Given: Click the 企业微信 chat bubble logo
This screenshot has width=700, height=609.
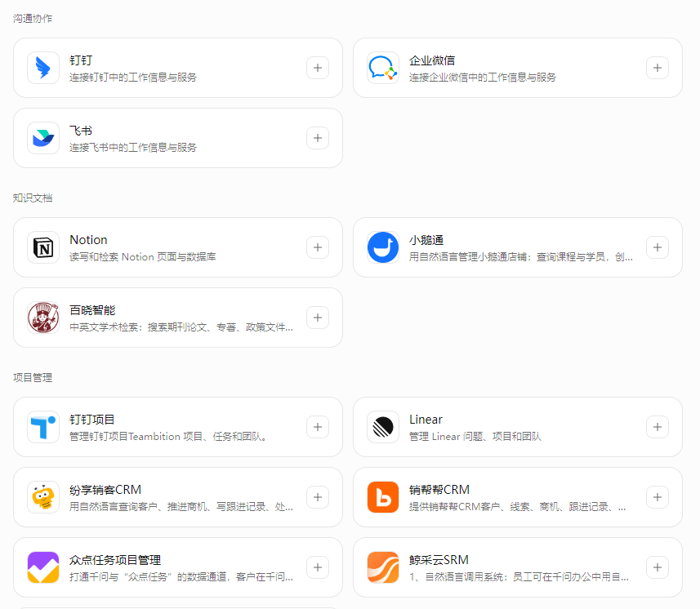Looking at the screenshot, I should pyautogui.click(x=383, y=68).
